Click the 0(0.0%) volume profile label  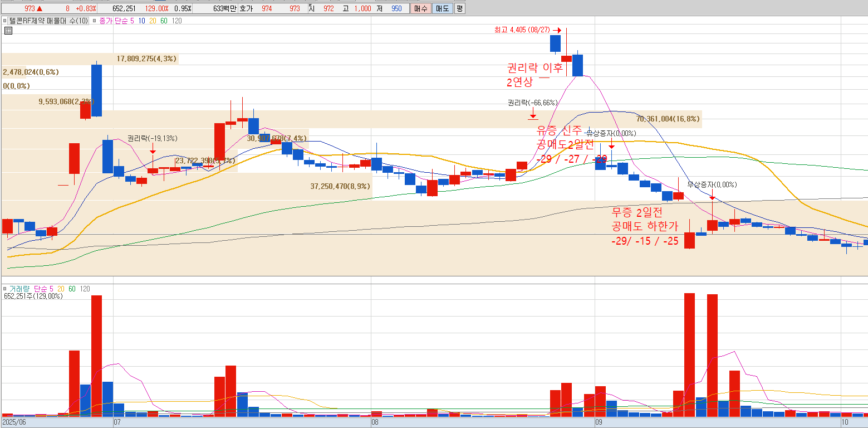point(16,86)
